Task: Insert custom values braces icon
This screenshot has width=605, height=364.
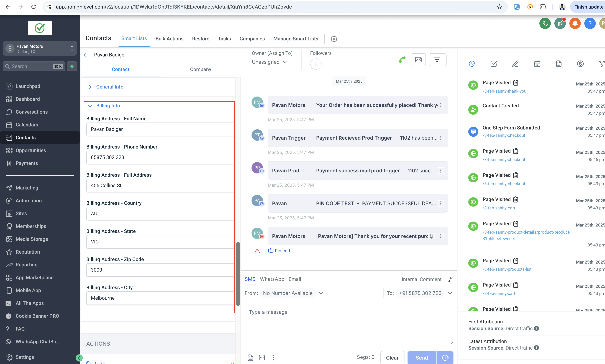Action: [262, 358]
